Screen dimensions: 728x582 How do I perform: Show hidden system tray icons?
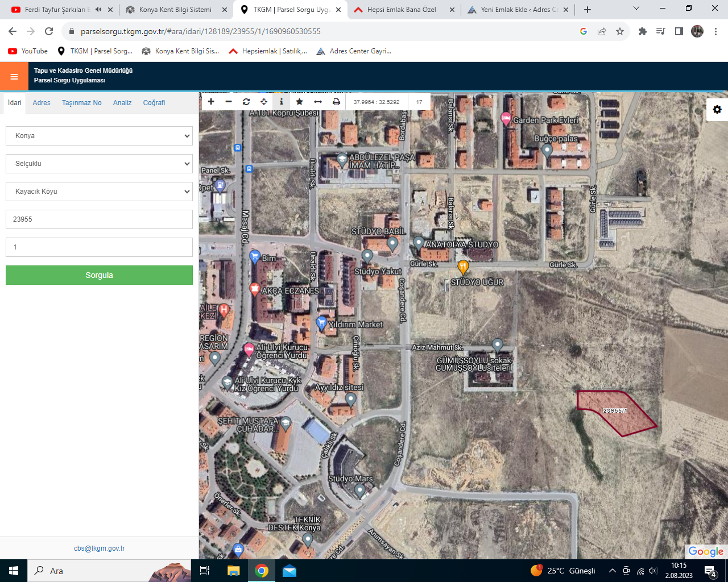612,571
